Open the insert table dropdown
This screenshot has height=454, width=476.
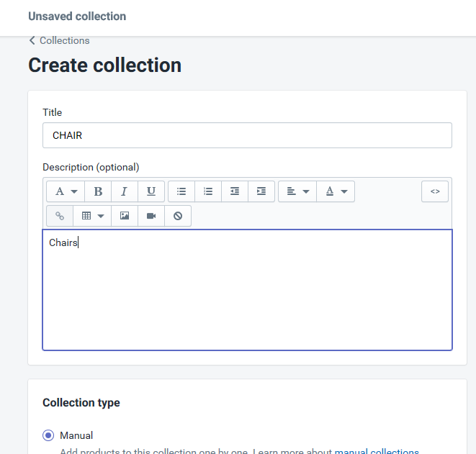(92, 216)
